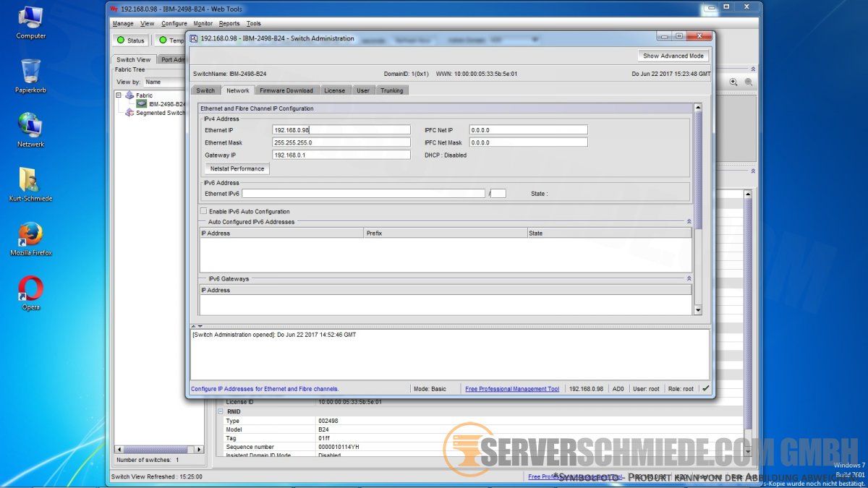
Task: Click the Ethernet IP input field
Action: (341, 130)
